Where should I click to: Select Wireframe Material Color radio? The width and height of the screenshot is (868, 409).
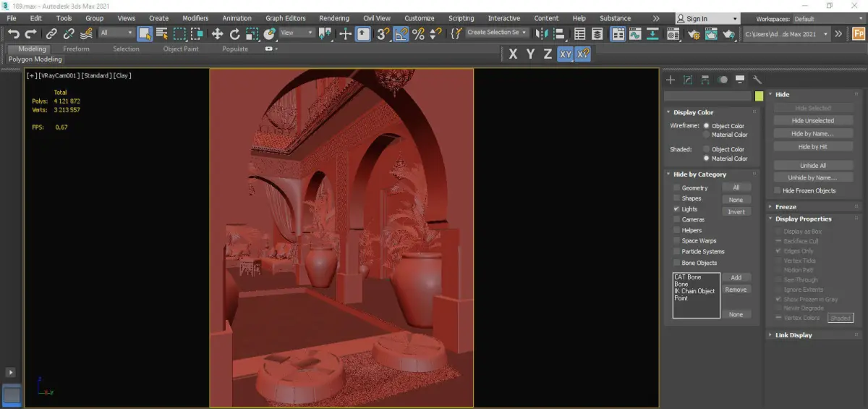707,135
